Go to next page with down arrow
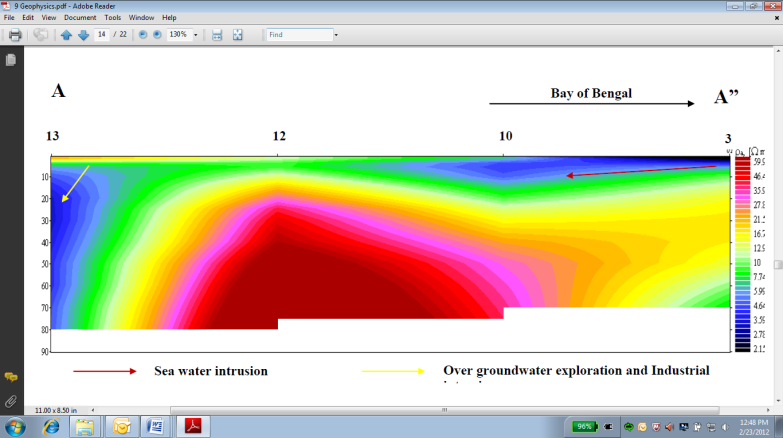 pyautogui.click(x=83, y=35)
